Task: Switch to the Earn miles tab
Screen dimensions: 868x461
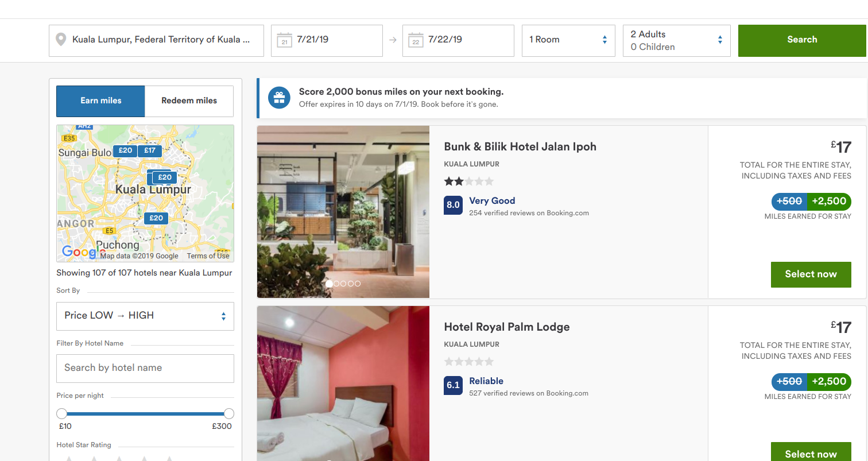Action: pyautogui.click(x=100, y=101)
